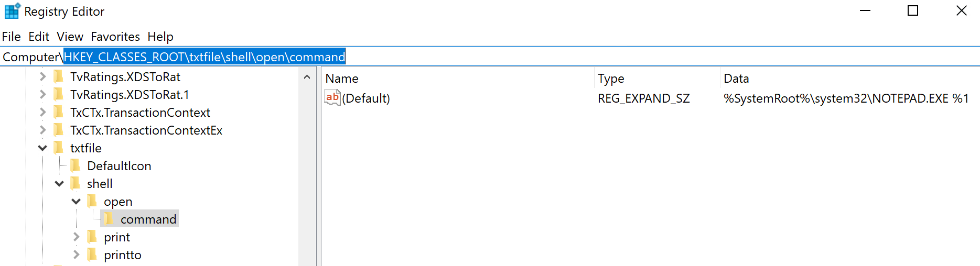The image size is (980, 266).
Task: Expand the print key
Action: [77, 237]
